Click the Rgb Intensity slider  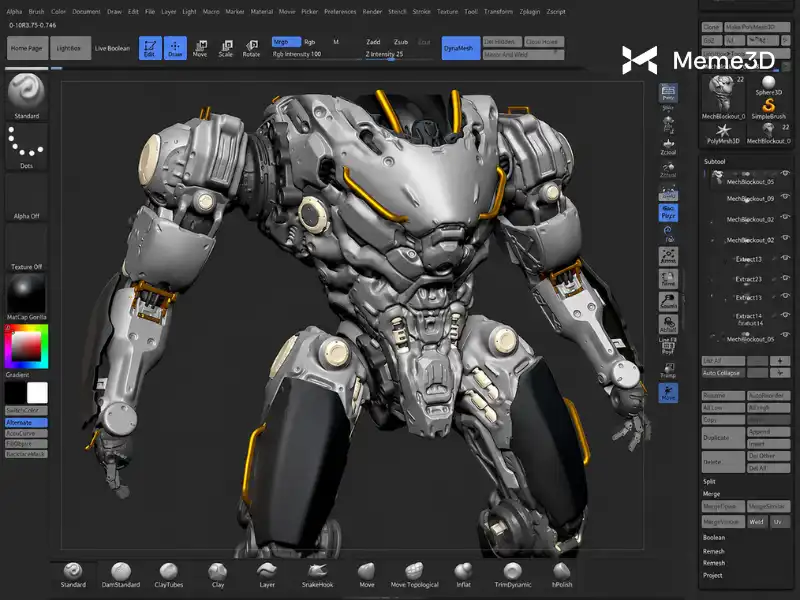pos(316,55)
